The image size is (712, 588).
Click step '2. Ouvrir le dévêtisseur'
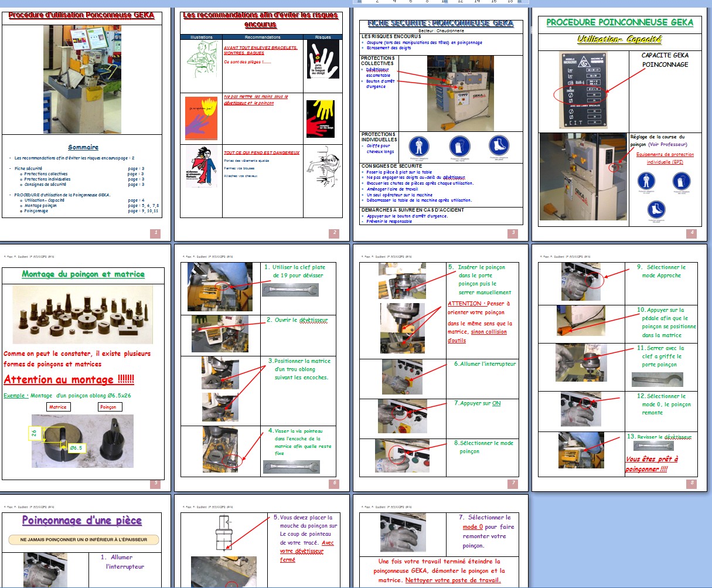(x=297, y=320)
